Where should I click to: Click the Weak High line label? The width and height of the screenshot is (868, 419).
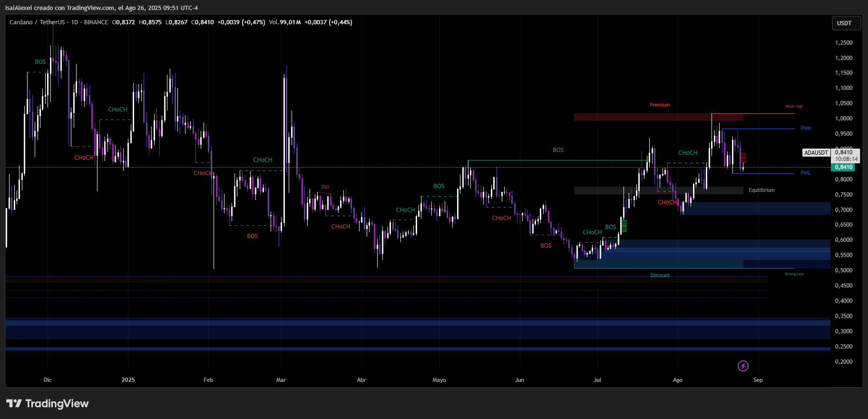click(794, 107)
